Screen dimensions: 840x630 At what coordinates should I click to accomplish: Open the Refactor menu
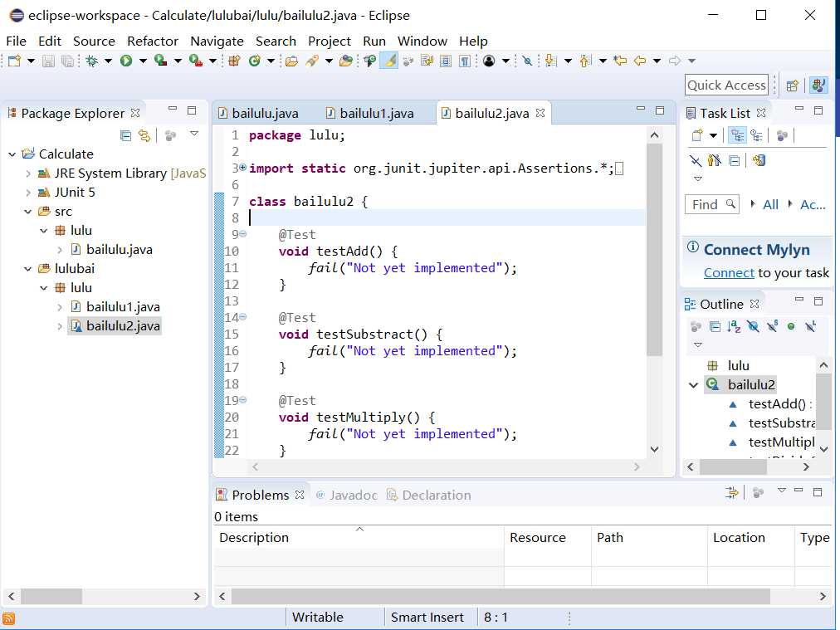pos(153,42)
